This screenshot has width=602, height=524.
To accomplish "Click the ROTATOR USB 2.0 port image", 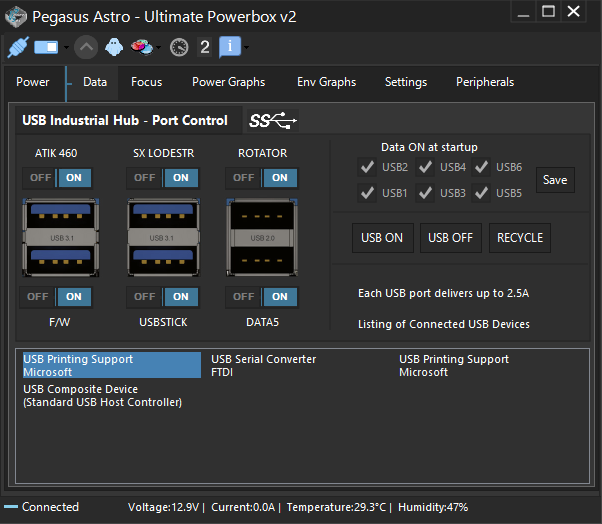I will tap(262, 237).
